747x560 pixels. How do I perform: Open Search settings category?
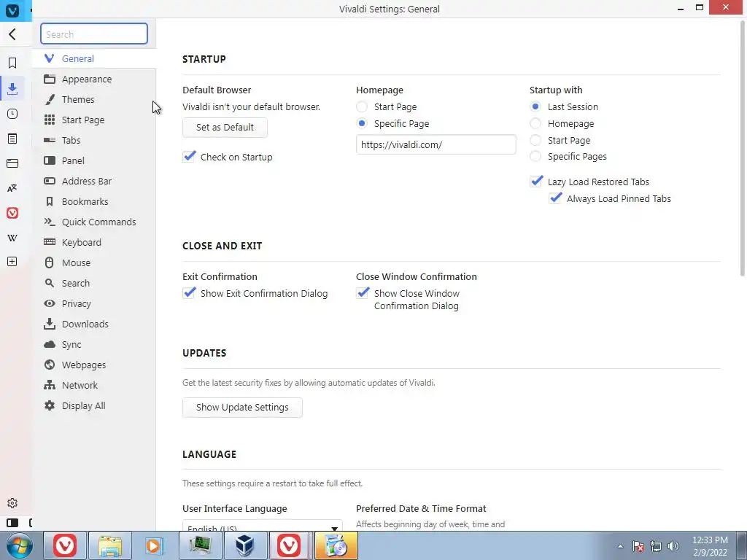coord(94,284)
